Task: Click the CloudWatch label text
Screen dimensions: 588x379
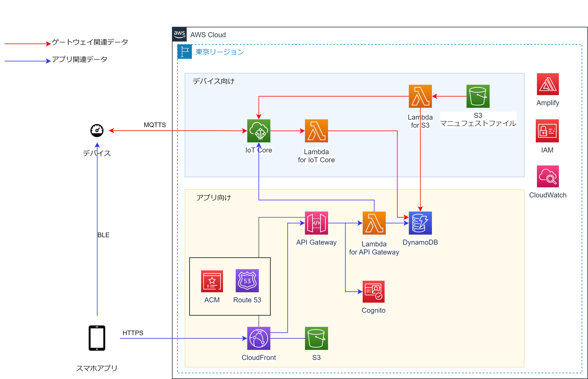Action: [548, 195]
